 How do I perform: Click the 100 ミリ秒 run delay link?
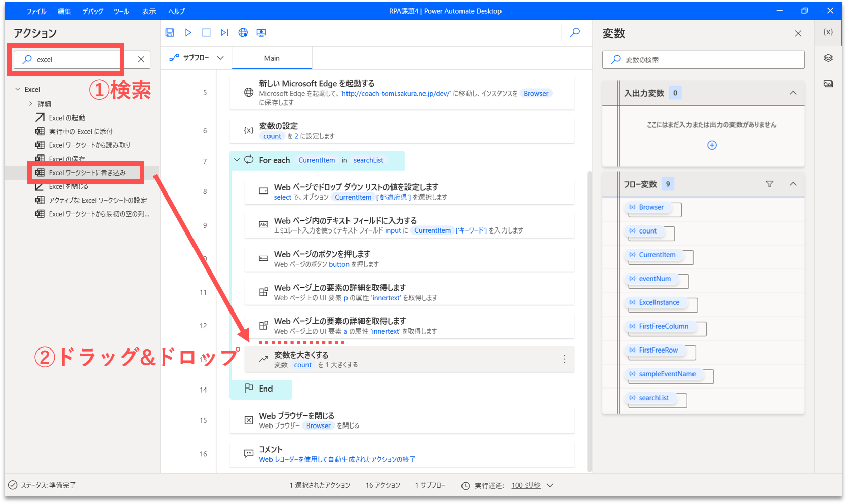pyautogui.click(x=526, y=485)
